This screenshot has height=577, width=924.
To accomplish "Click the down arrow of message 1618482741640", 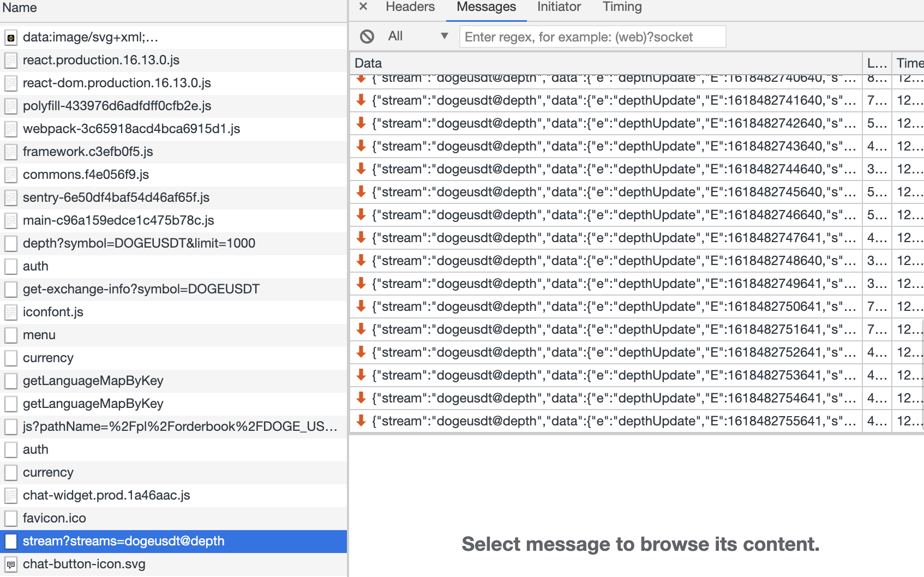I will click(x=361, y=100).
